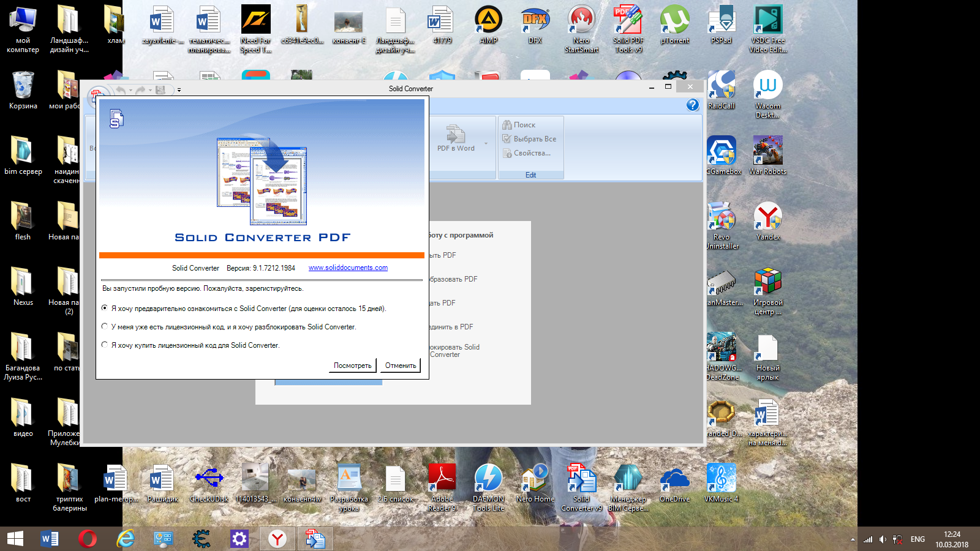The image size is (980, 551).
Task: Click the Undo arrow in title bar
Action: pos(121,90)
